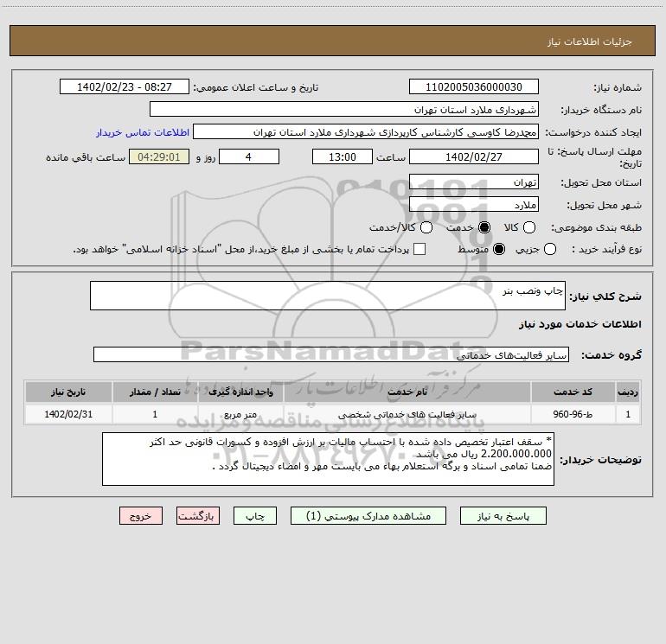Click the کد خدمت column header
Screen dimensions: 666x644
[573, 392]
